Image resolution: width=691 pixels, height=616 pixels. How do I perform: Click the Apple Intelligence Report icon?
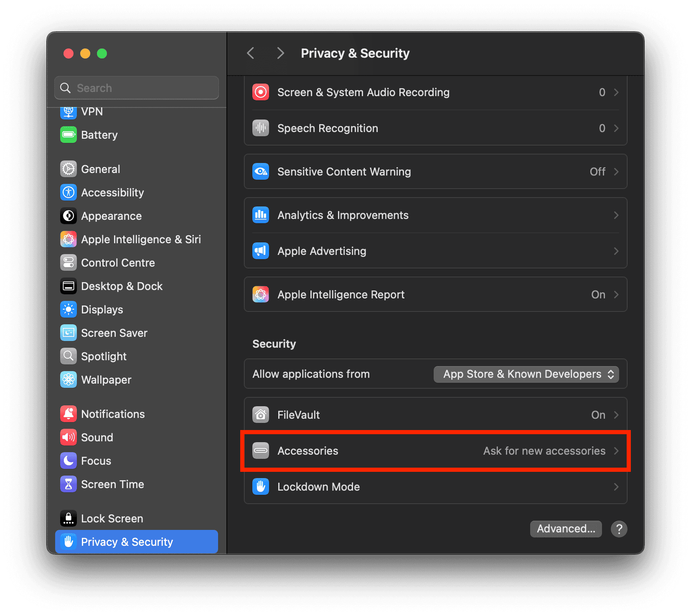point(261,294)
